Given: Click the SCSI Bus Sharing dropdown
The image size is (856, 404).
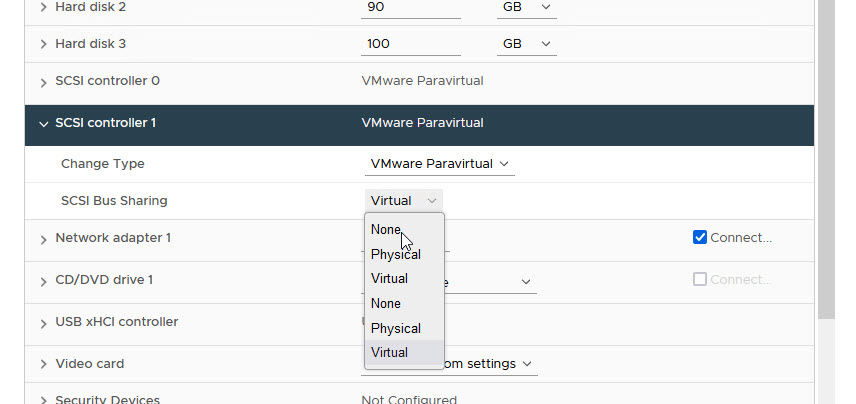Looking at the screenshot, I should [x=403, y=200].
